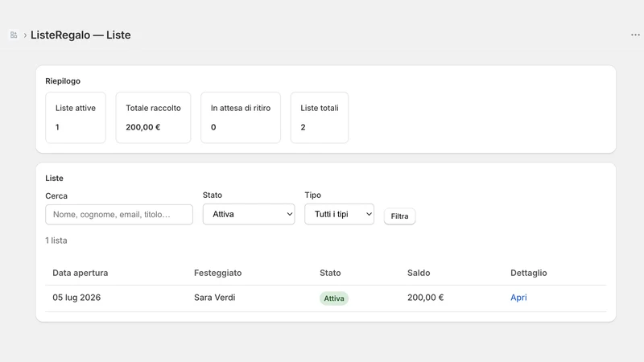Click the Filtra button

(399, 216)
